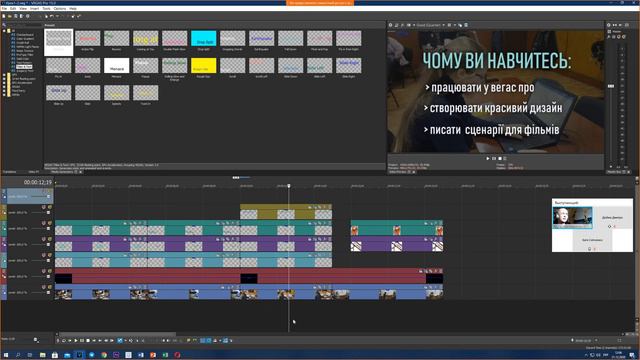Mute the bottom blue video track
The height and width of the screenshot is (360, 640).
tap(44, 287)
